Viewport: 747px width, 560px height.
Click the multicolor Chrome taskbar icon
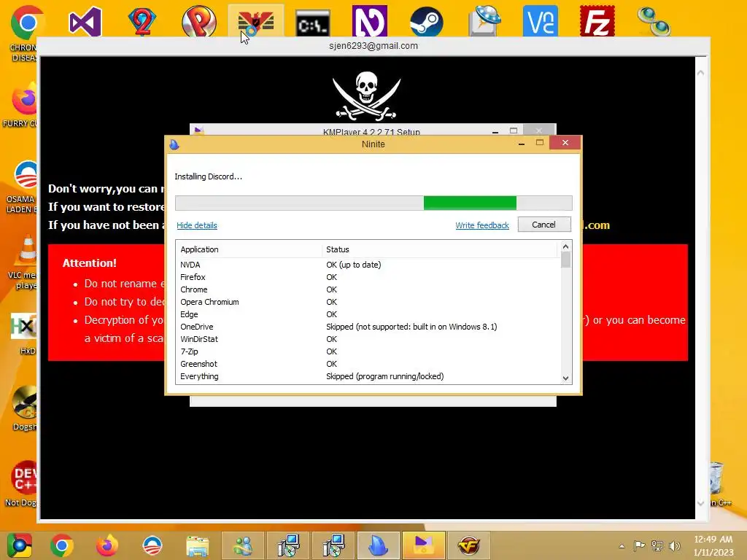[19, 545]
